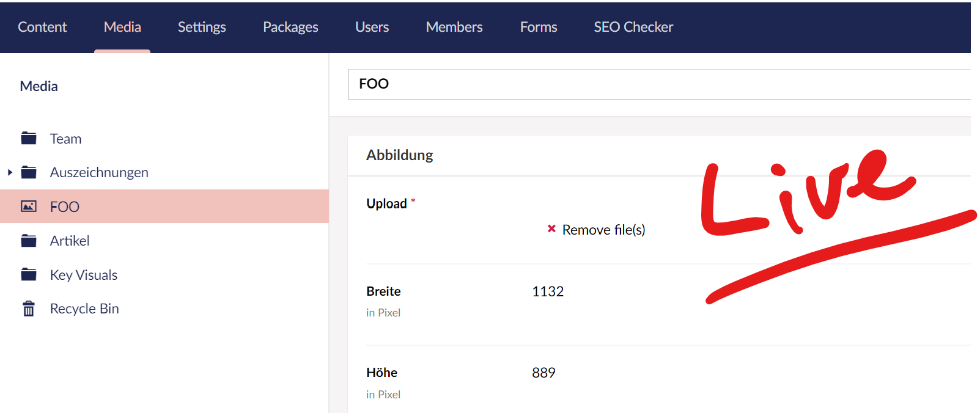Click the Key Visuals folder icon
Viewport: 980px width, 413px height.
point(29,275)
